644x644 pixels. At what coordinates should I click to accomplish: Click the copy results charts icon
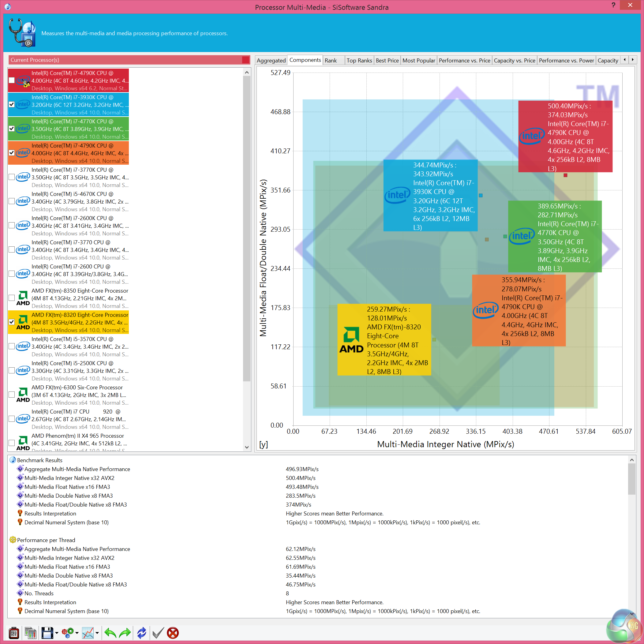tap(30, 633)
